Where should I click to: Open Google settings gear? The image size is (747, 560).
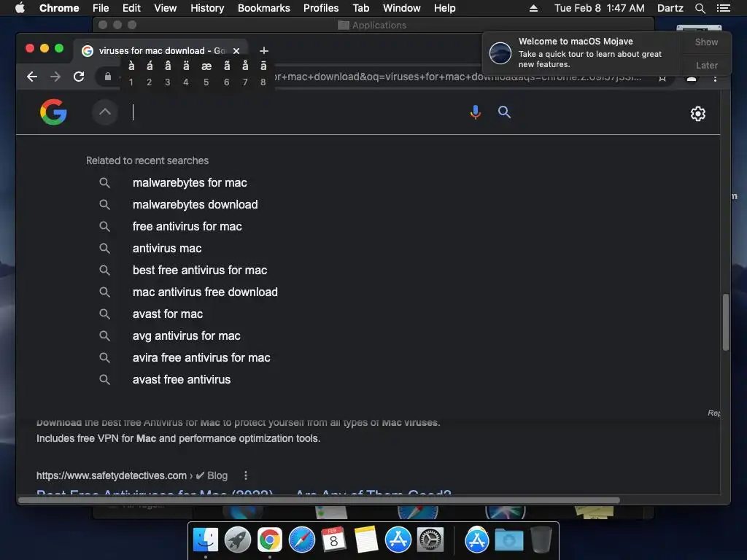698,114
